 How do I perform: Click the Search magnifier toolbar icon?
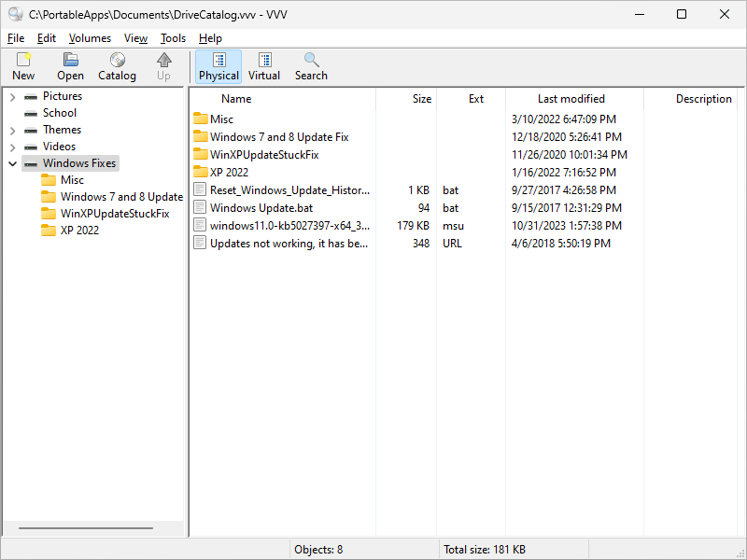pos(311,61)
